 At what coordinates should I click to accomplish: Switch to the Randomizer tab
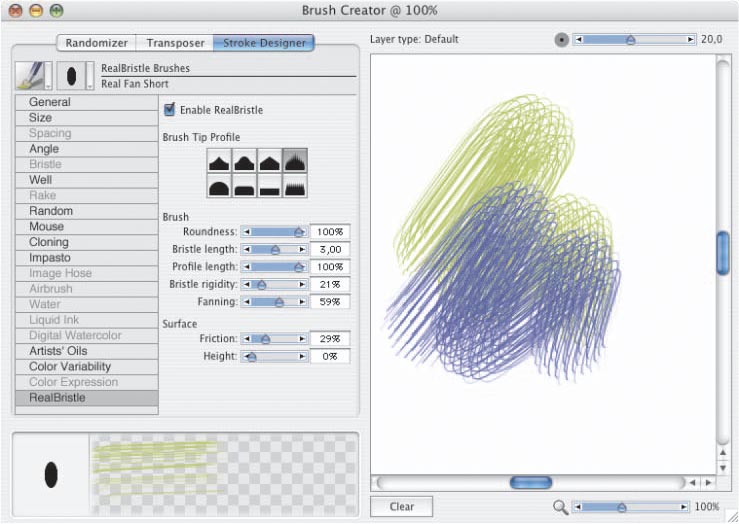95,43
